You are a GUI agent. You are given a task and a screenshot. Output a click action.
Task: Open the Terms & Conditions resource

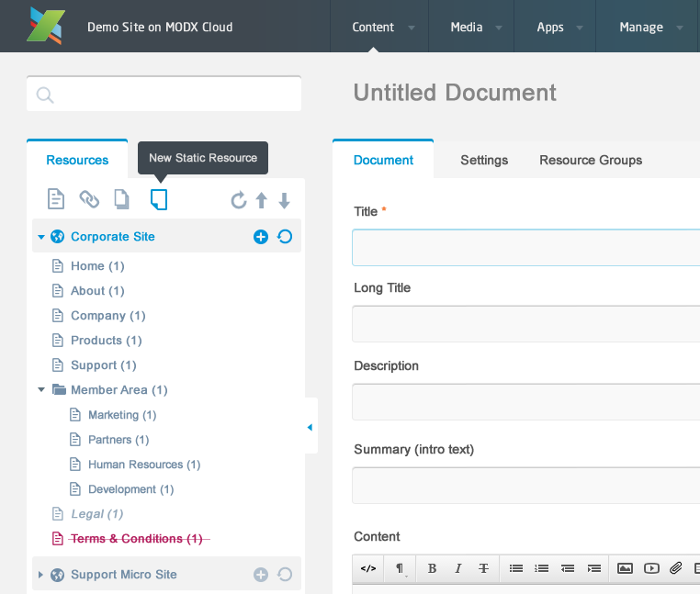click(x=136, y=539)
